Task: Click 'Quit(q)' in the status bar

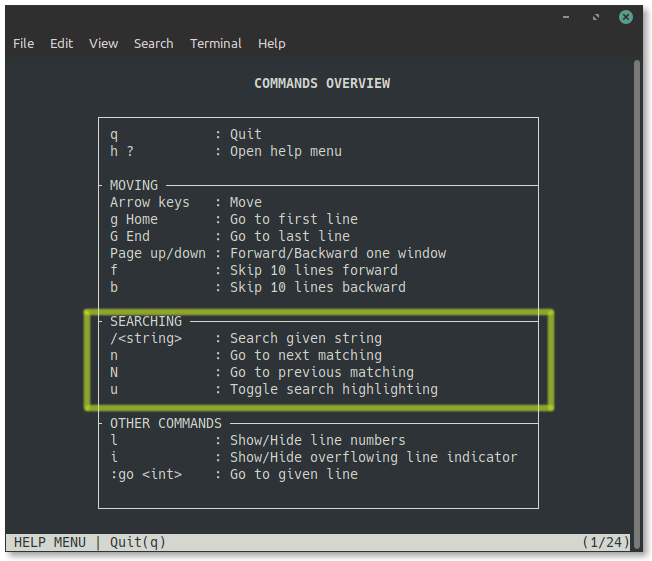Action: coord(138,542)
